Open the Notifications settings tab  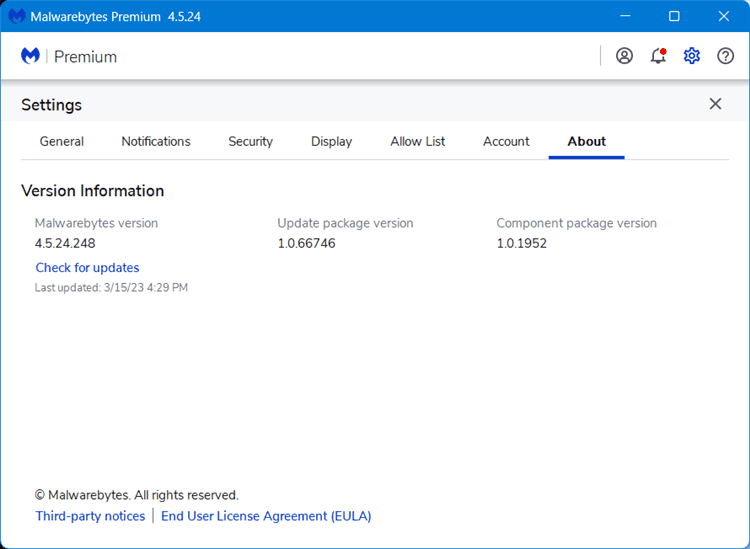156,141
